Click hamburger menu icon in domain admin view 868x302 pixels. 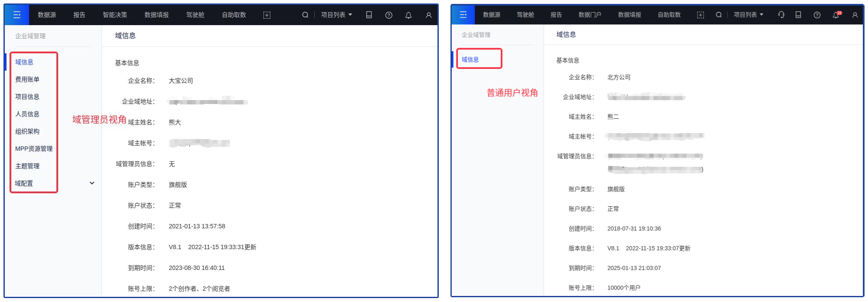[17, 15]
